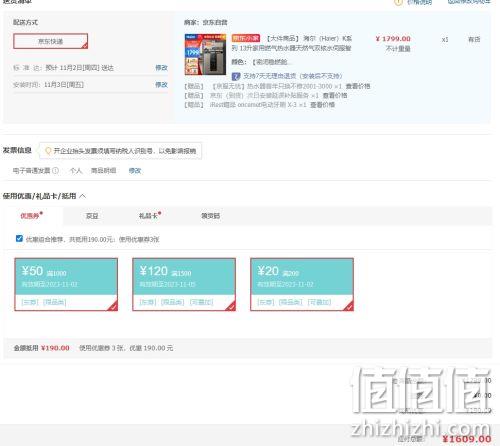Switch to the 领货码 tab
Screen dimensions: 500x446
pos(210,216)
